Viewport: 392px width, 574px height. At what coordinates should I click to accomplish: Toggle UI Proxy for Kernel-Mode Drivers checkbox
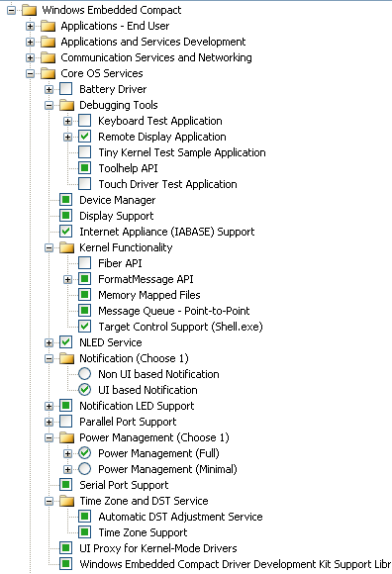click(66, 547)
